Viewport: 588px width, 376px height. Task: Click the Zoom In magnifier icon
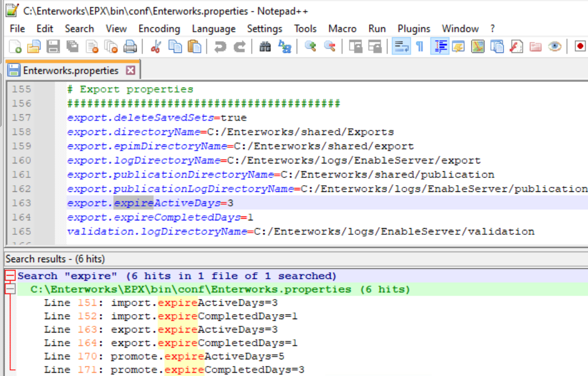tap(310, 47)
